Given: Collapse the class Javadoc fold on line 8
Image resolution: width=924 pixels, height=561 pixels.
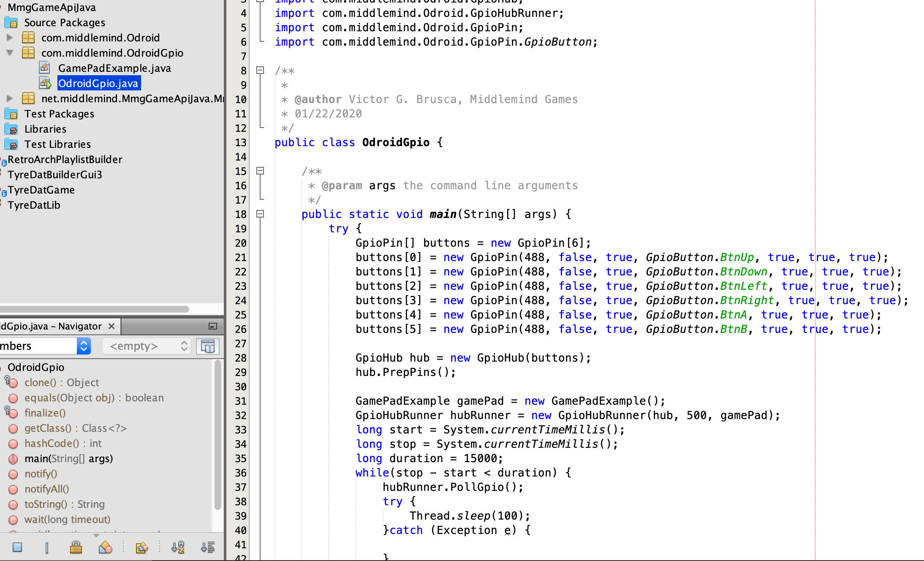Looking at the screenshot, I should [261, 71].
